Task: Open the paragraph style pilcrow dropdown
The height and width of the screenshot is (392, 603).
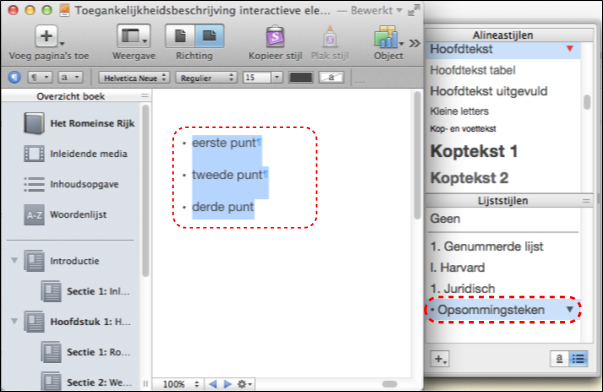Action: click(x=40, y=77)
